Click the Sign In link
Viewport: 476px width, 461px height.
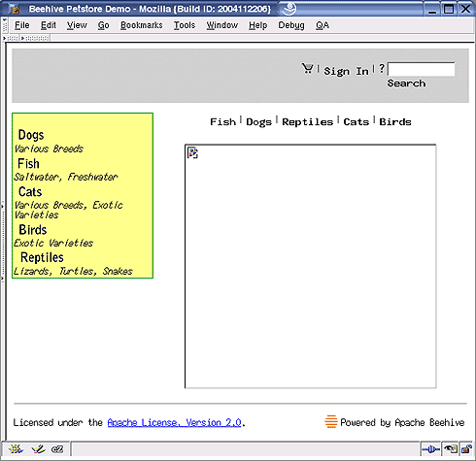click(346, 71)
